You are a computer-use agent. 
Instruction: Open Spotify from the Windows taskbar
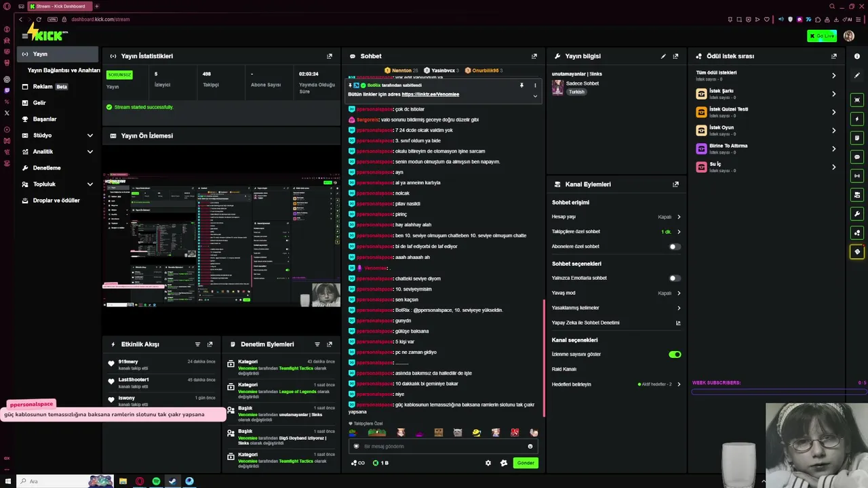click(x=156, y=481)
